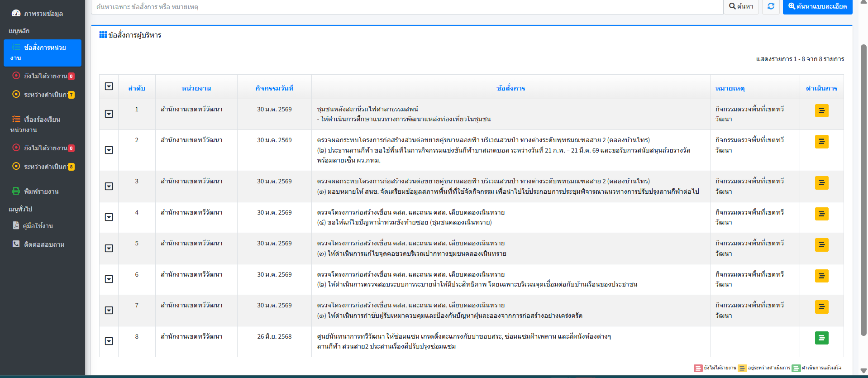The image size is (868, 378).
Task: Toggle the header select-all checkbox arrow
Action: click(x=109, y=86)
